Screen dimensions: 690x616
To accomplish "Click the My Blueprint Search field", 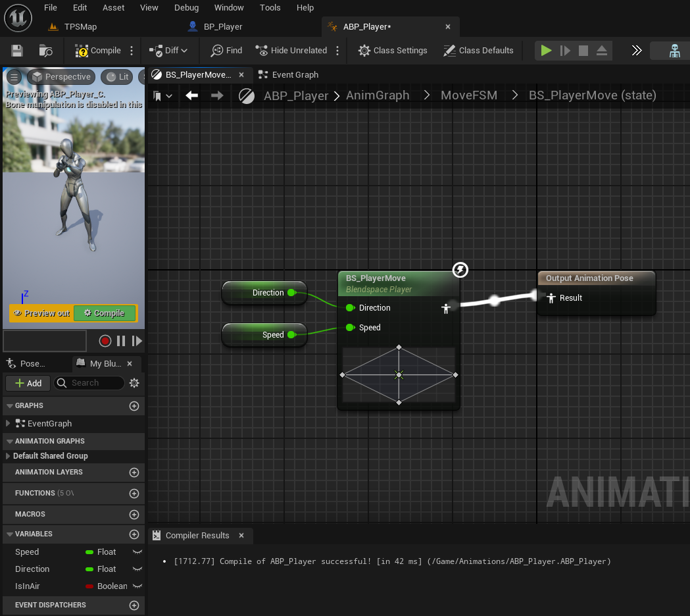I will click(89, 383).
